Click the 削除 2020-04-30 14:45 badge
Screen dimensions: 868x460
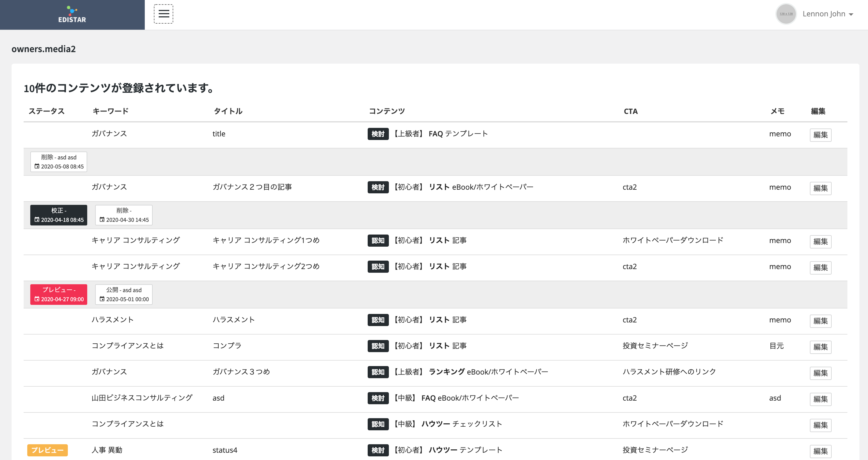pyautogui.click(x=124, y=215)
